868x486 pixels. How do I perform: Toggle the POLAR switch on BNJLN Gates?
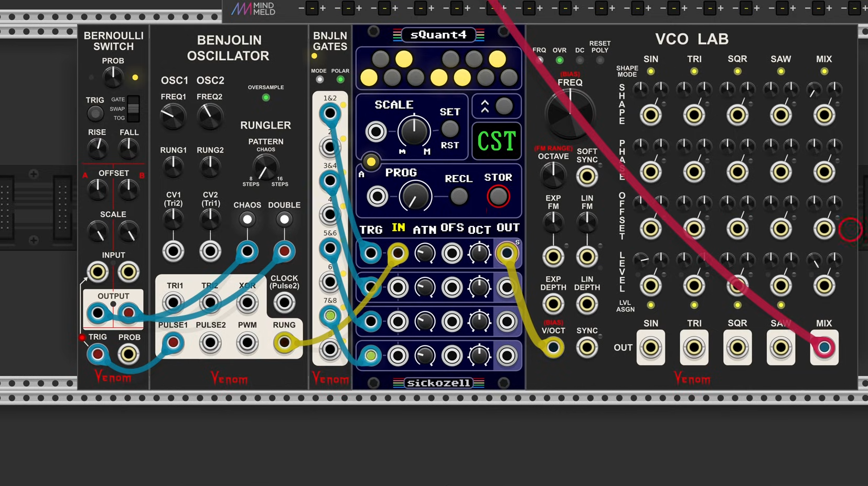tap(340, 79)
